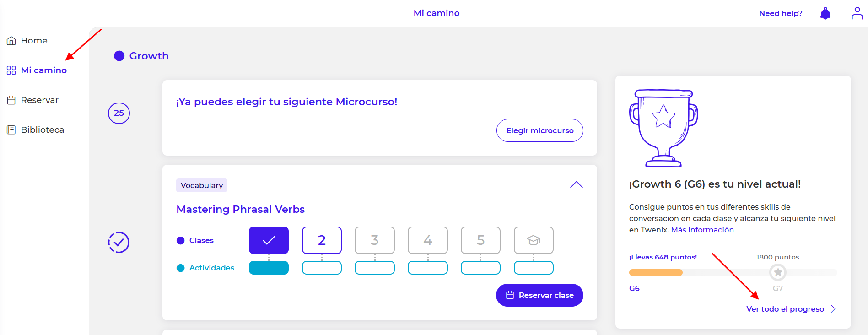Image resolution: width=868 pixels, height=335 pixels.
Task: Open the Más información link
Action: click(702, 230)
